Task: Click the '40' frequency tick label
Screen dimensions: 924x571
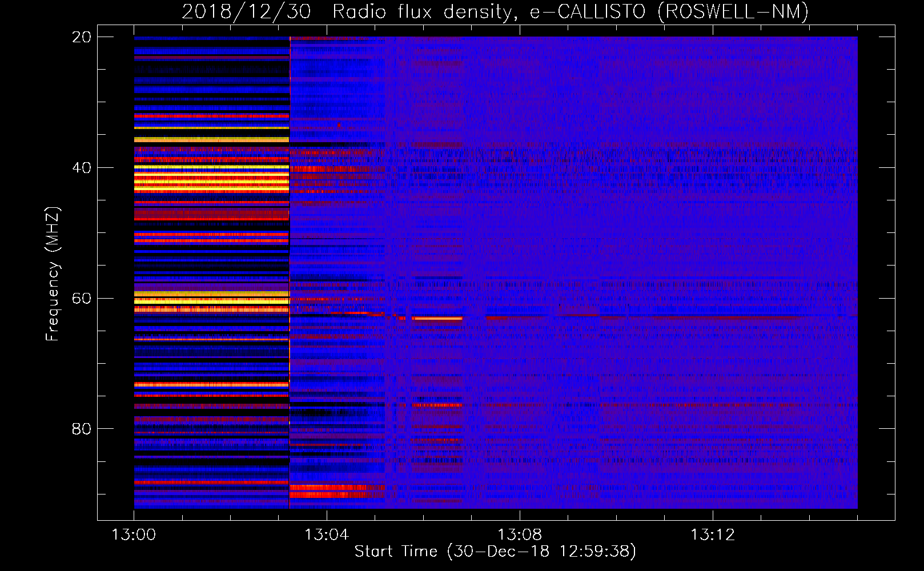Action: [x=81, y=168]
